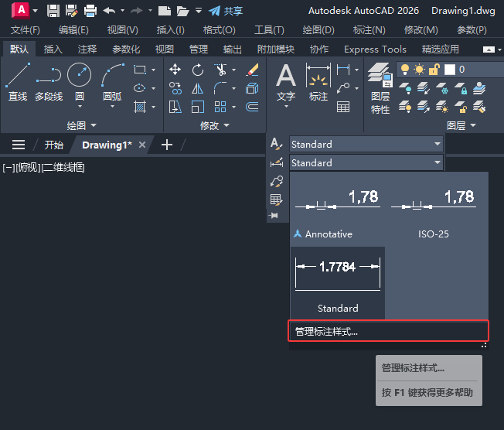The height and width of the screenshot is (430, 504).
Task: Click the Rectangle draw icon
Action: coord(140,70)
